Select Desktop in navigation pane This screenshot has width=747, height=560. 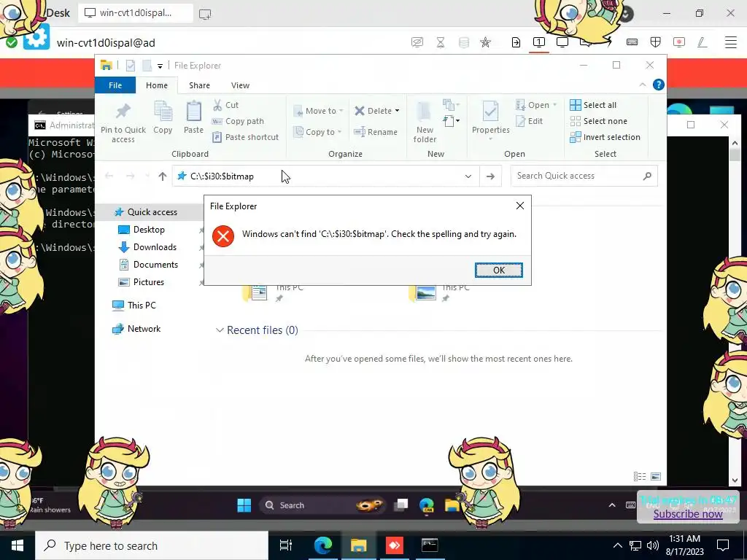[x=148, y=230]
